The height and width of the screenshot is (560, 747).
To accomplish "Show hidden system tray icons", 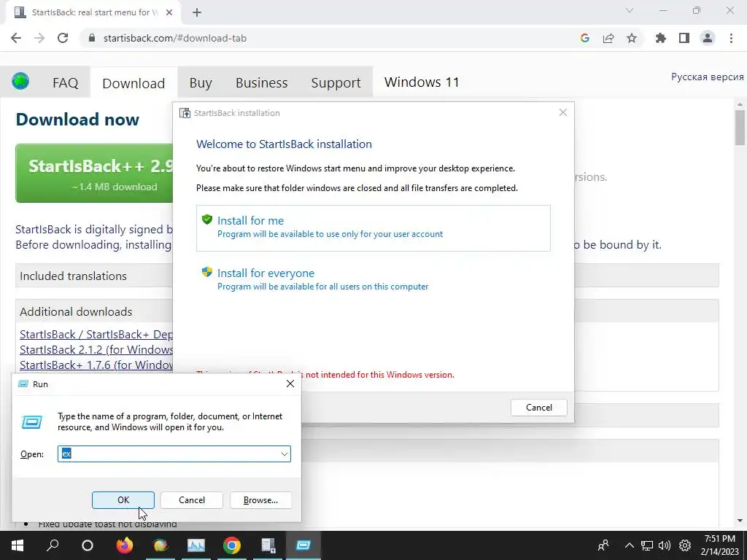I will (630, 545).
